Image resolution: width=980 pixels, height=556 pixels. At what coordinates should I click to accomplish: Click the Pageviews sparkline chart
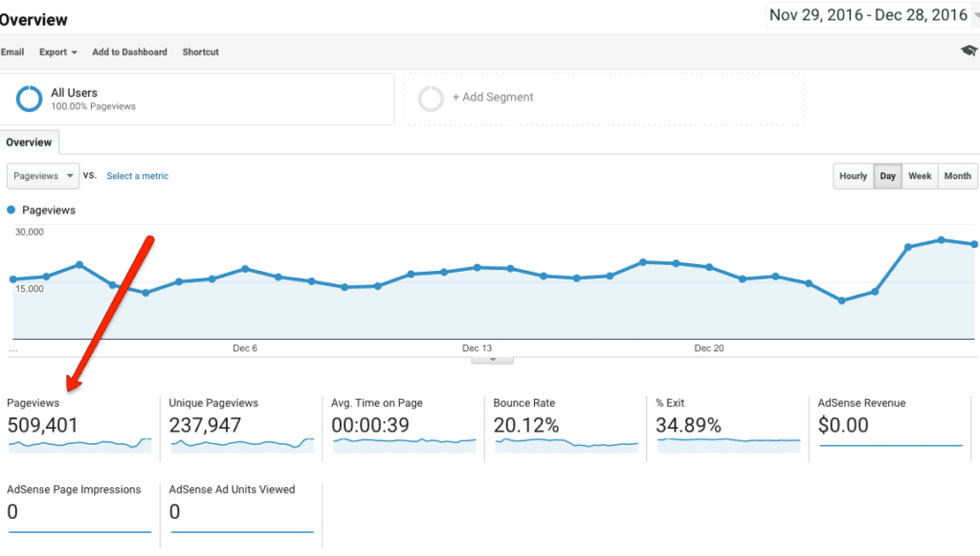80,445
